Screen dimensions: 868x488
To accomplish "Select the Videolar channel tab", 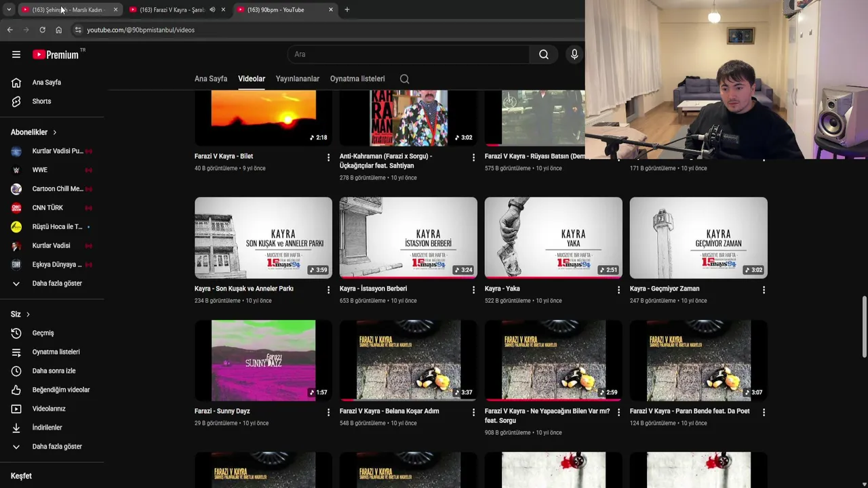I will tap(252, 79).
